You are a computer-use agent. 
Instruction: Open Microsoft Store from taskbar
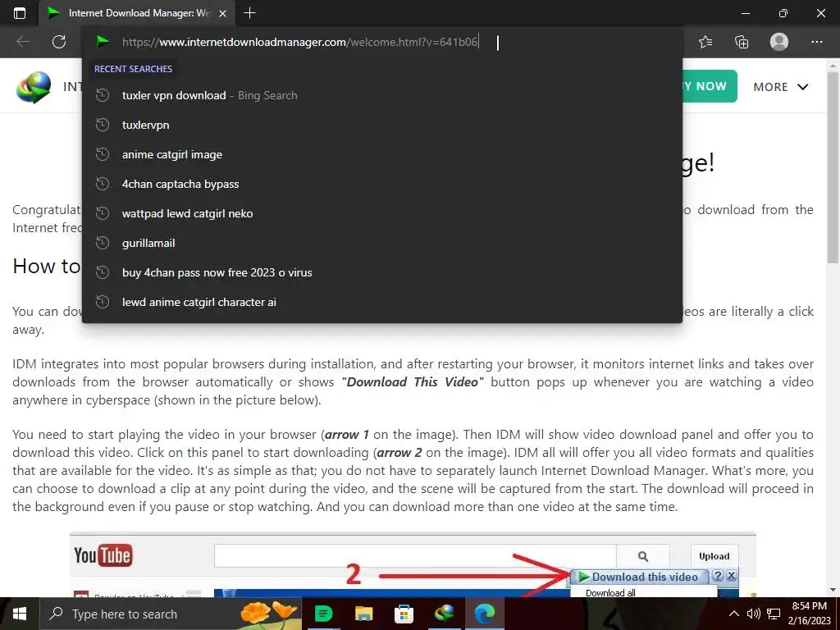tap(404, 614)
